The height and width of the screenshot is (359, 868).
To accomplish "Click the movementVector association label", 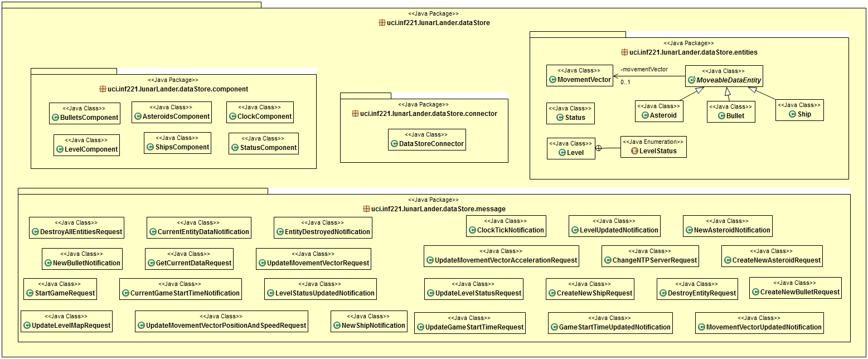I will coord(644,70).
